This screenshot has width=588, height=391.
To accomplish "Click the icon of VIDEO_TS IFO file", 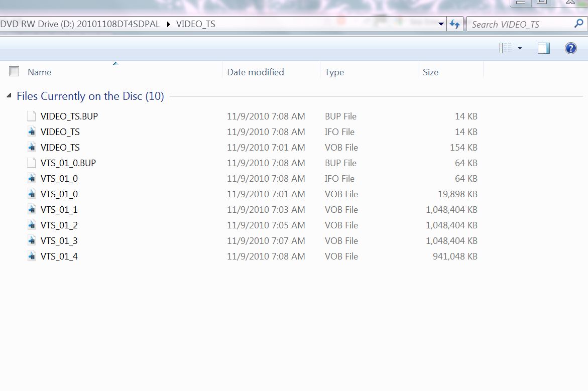I will (32, 132).
